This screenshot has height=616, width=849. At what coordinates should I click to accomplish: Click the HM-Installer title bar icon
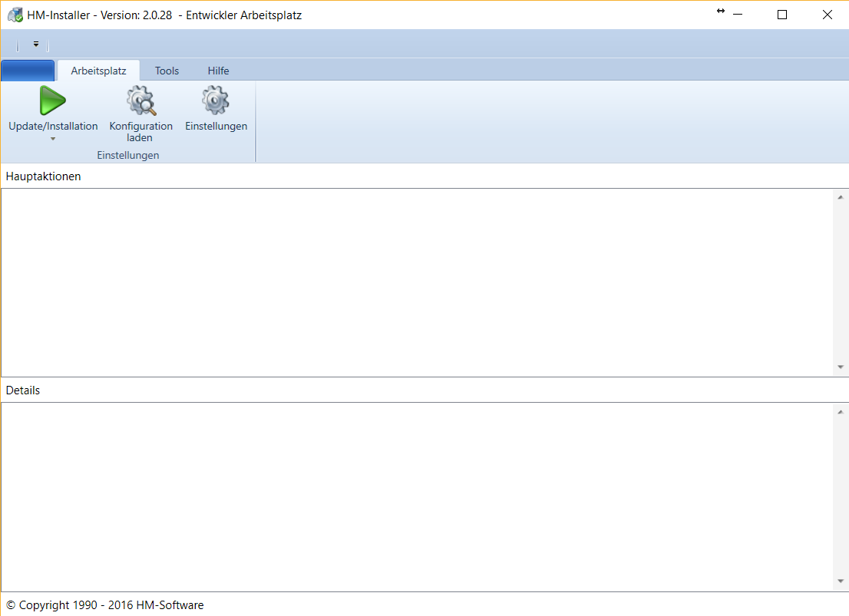[x=15, y=15]
